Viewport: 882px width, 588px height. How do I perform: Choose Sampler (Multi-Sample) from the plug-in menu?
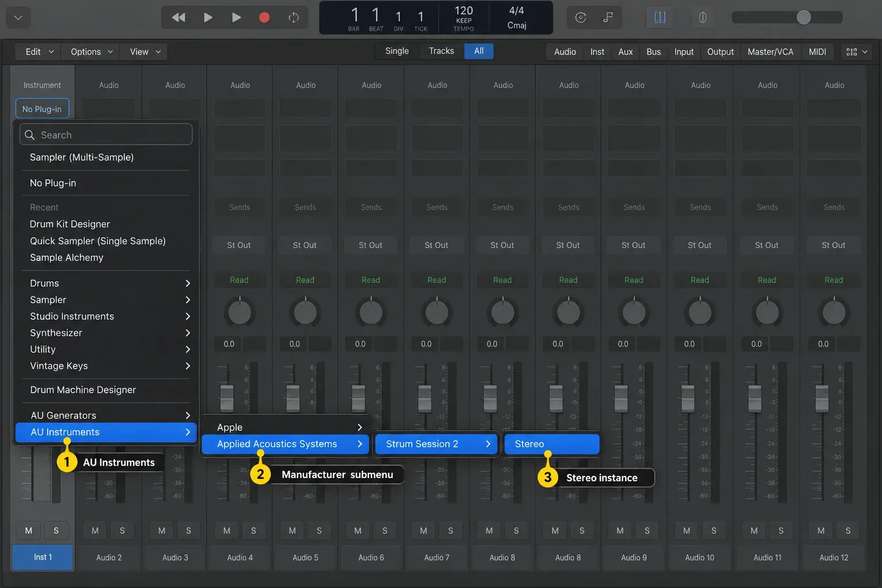(x=106, y=157)
